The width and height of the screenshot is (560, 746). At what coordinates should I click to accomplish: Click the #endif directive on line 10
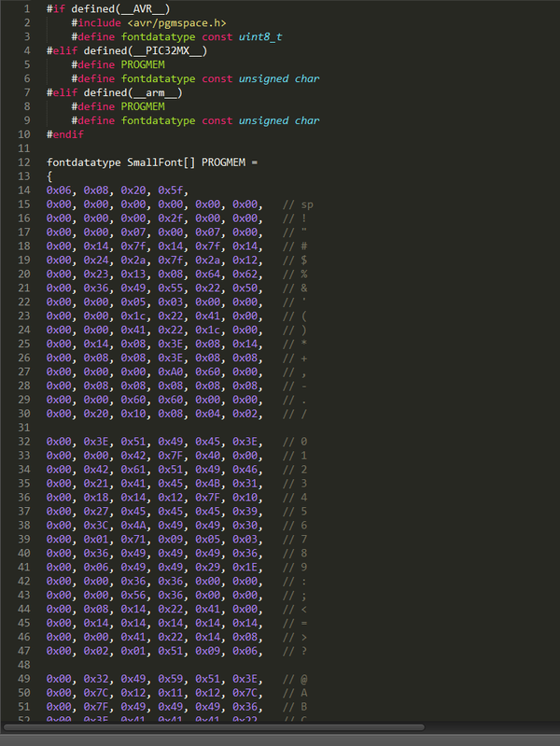pos(64,134)
